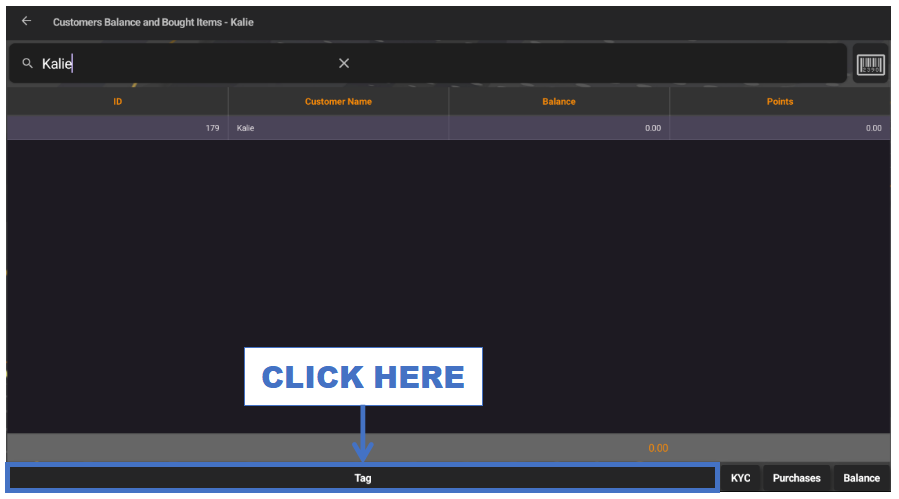Viewport: 899px width, 499px height.
Task: Click the magnifier search icon
Action: pos(27,63)
